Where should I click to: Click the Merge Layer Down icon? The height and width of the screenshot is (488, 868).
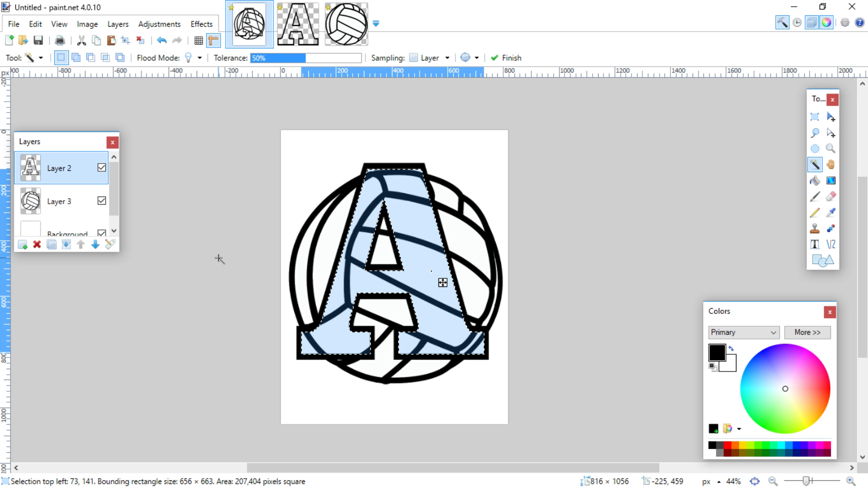click(x=66, y=244)
